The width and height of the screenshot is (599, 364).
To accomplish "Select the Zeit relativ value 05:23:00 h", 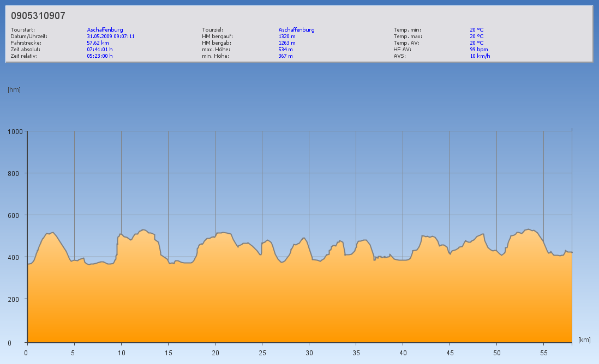I will pyautogui.click(x=100, y=56).
